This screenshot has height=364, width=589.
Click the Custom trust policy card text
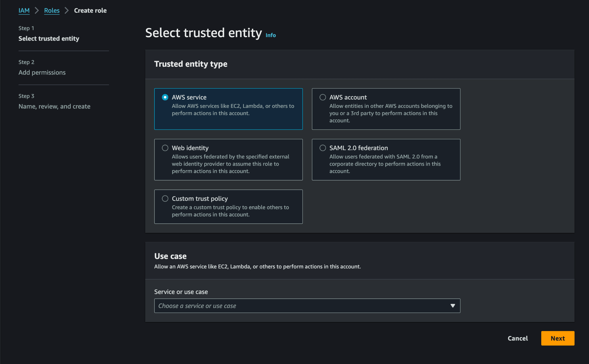pos(230,211)
